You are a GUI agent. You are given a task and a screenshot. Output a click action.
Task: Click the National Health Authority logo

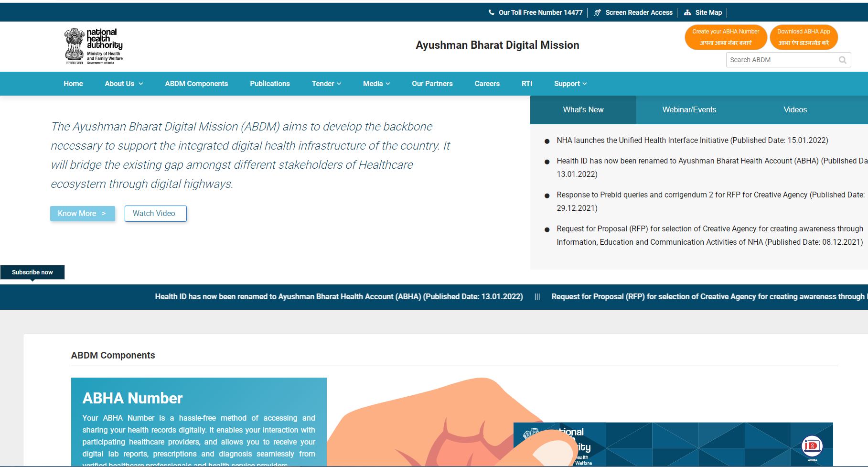tap(94, 46)
